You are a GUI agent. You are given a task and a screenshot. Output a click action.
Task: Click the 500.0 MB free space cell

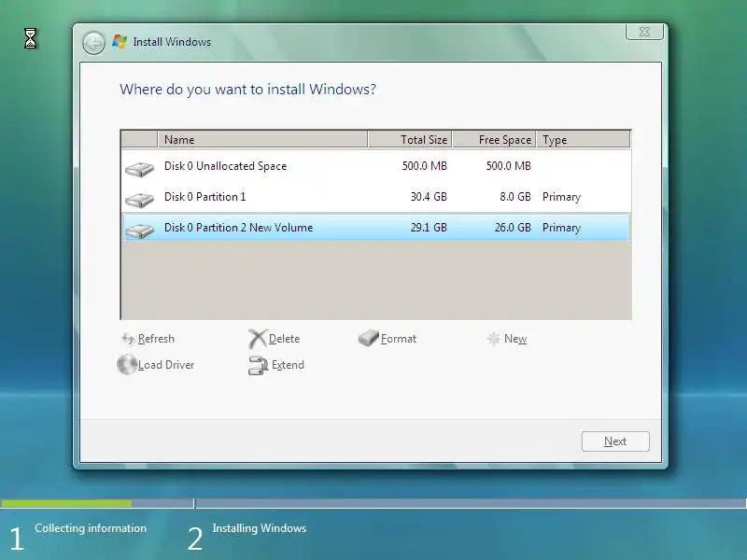508,166
